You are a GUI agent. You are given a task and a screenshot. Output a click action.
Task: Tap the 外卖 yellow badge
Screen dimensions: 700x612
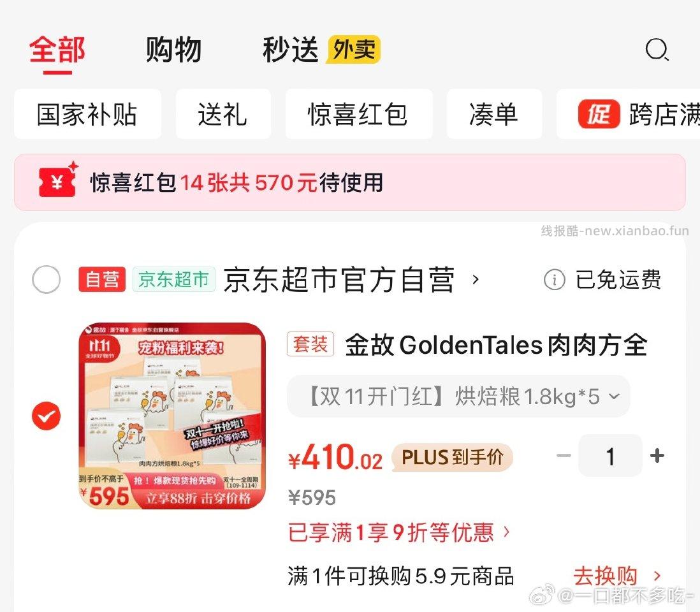353,50
